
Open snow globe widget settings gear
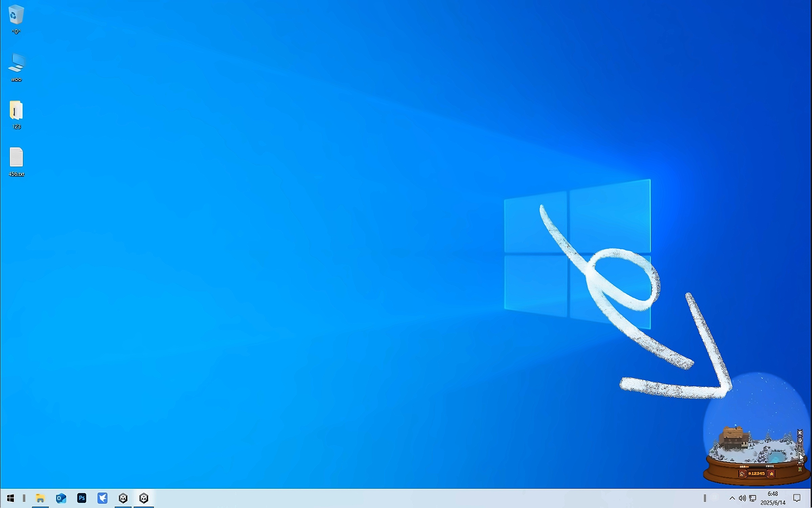pyautogui.click(x=800, y=440)
